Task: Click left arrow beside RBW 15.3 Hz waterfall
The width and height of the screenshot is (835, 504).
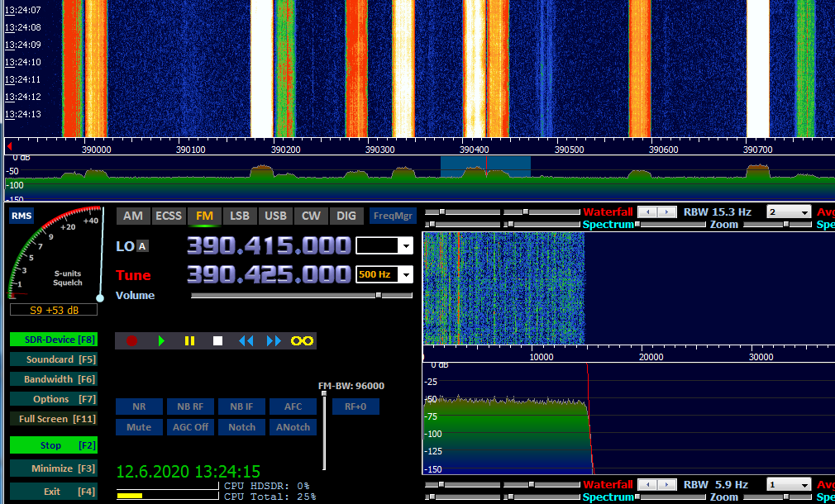Action: click(647, 212)
